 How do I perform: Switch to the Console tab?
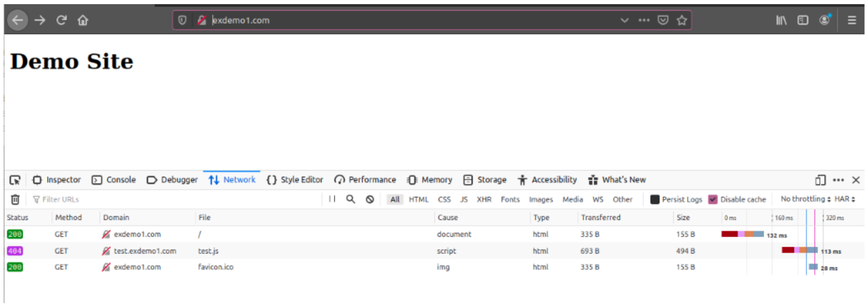(x=114, y=180)
